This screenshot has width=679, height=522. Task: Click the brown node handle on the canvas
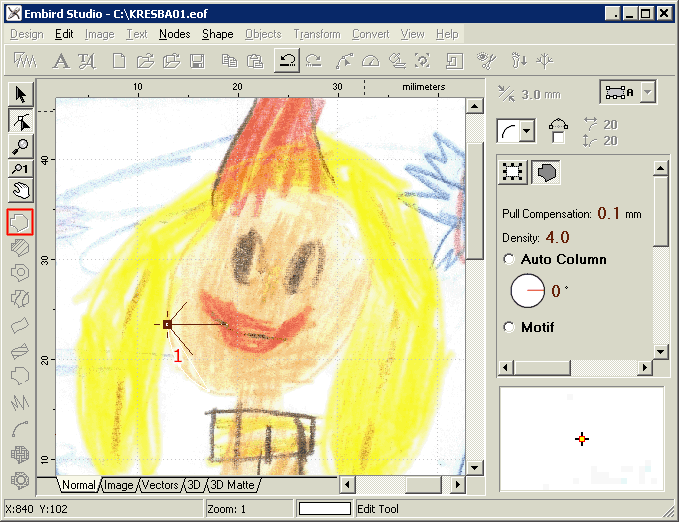(x=167, y=324)
